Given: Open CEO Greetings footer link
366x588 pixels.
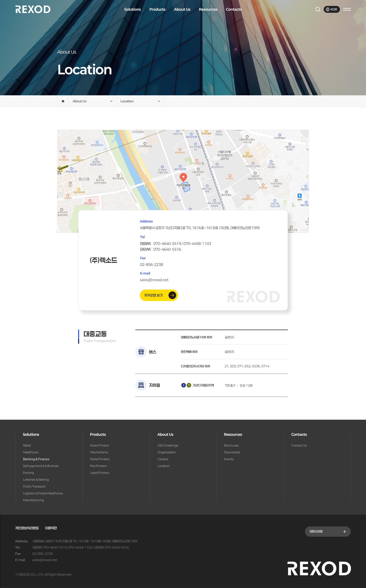Looking at the screenshot, I should click(x=168, y=445).
